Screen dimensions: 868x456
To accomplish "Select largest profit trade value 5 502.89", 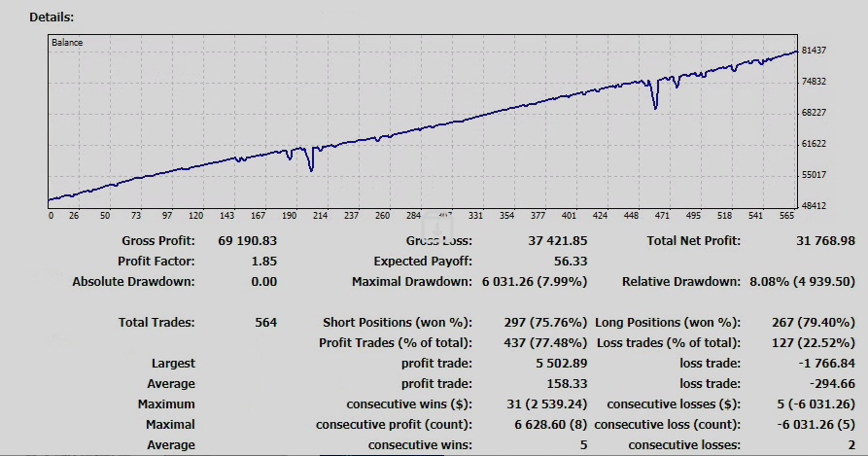I will [x=561, y=364].
